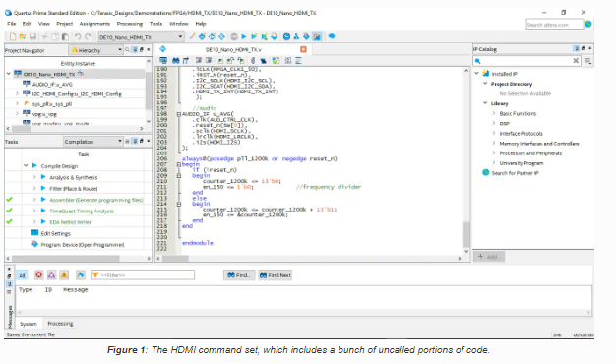616x364 pixels.
Task: Open the Processing menu
Action: point(130,24)
